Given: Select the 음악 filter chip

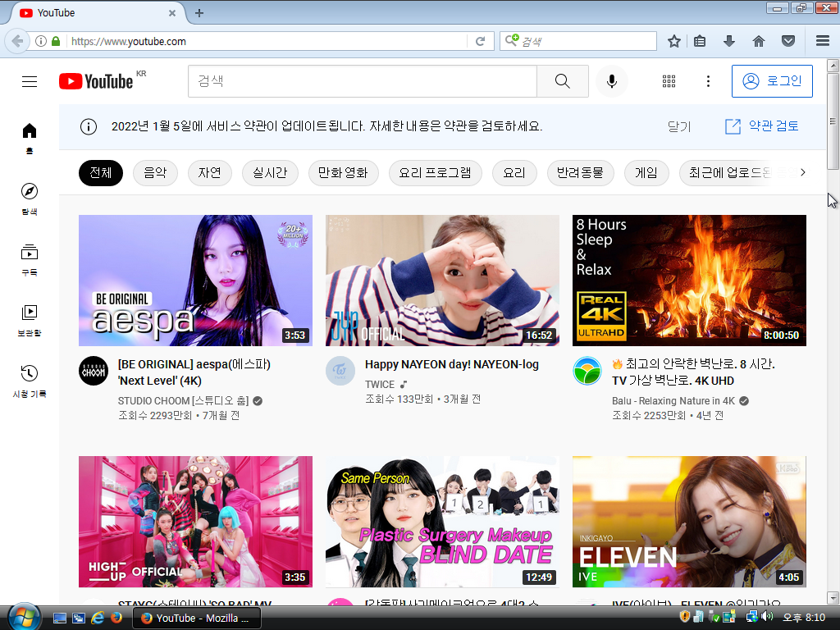Looking at the screenshot, I should click(x=155, y=173).
